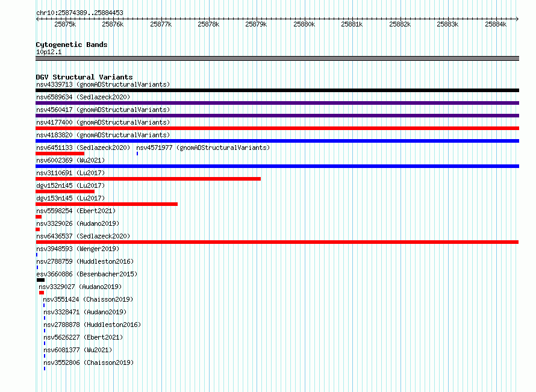Viewport: 536px width, 392px height.
Task: Select the long red nsv6436537 bar
Action: (277, 242)
